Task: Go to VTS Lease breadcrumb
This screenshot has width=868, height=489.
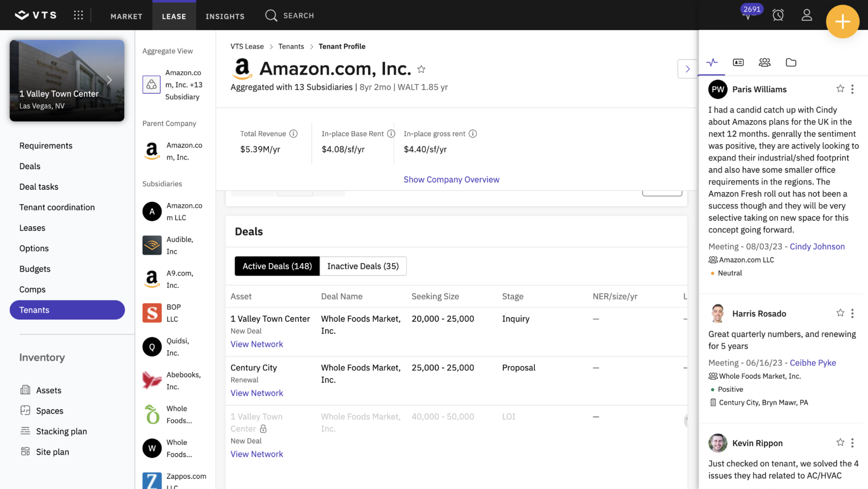Action: click(x=247, y=46)
